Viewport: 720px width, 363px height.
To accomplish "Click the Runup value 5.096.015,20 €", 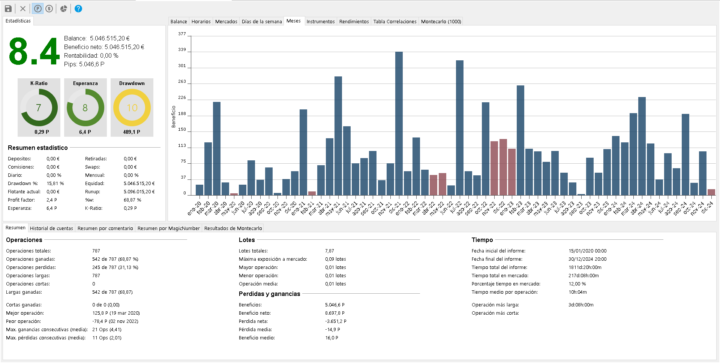I will pyautogui.click(x=139, y=191).
